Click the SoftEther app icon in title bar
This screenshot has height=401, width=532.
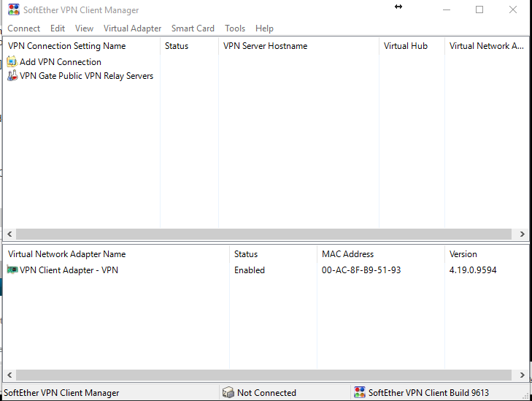[14, 9]
